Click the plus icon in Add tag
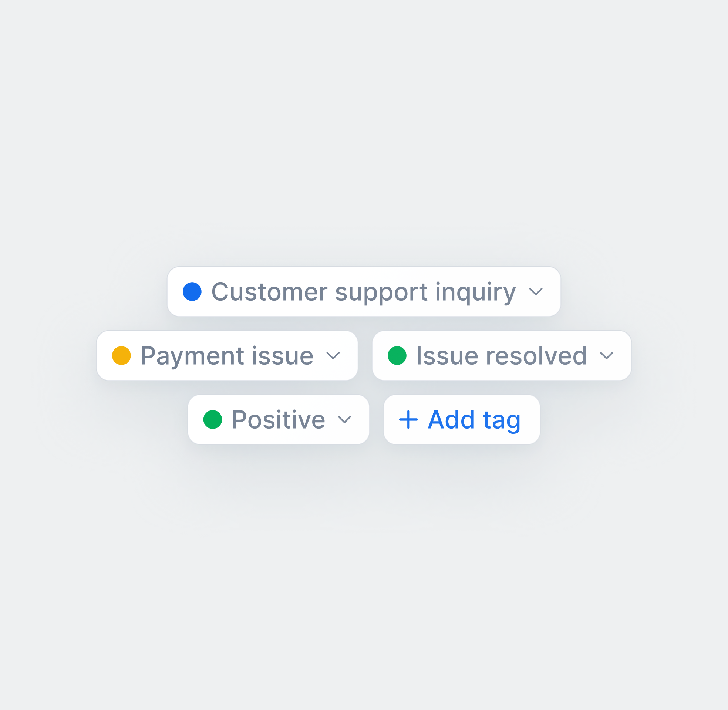This screenshot has height=710, width=728. [x=408, y=419]
